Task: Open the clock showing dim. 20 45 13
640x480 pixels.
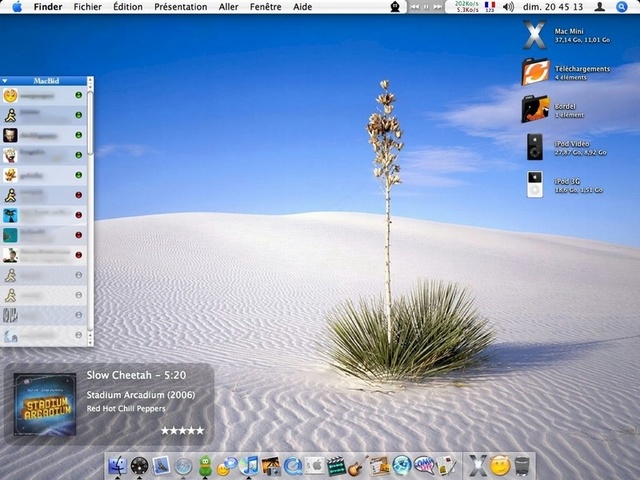Action: 553,7
